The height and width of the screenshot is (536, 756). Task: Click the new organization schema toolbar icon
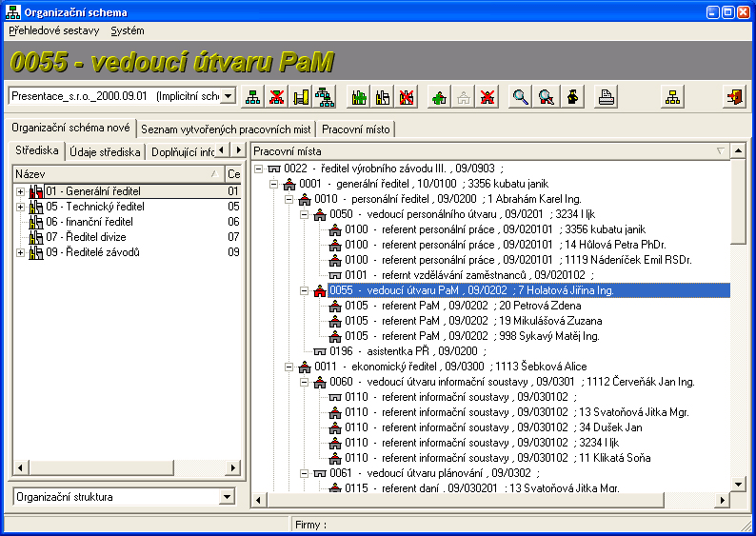[252, 97]
